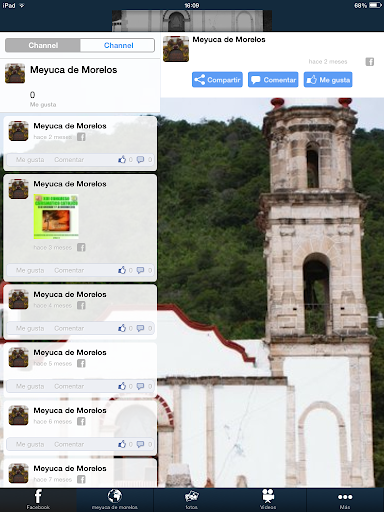Click Facebook icon next to hace 7 meses
This screenshot has height=512, width=384.
pyautogui.click(x=81, y=479)
